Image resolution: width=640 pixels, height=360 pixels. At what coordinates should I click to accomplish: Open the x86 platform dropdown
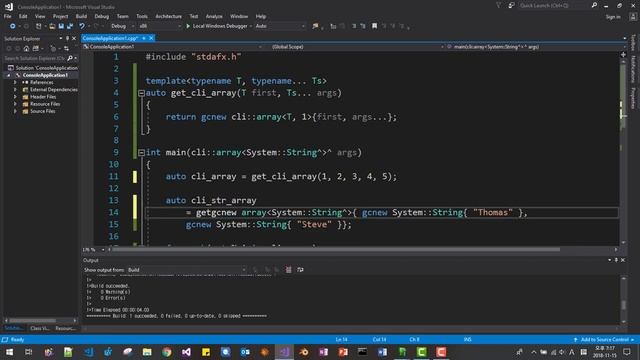pyautogui.click(x=160, y=26)
